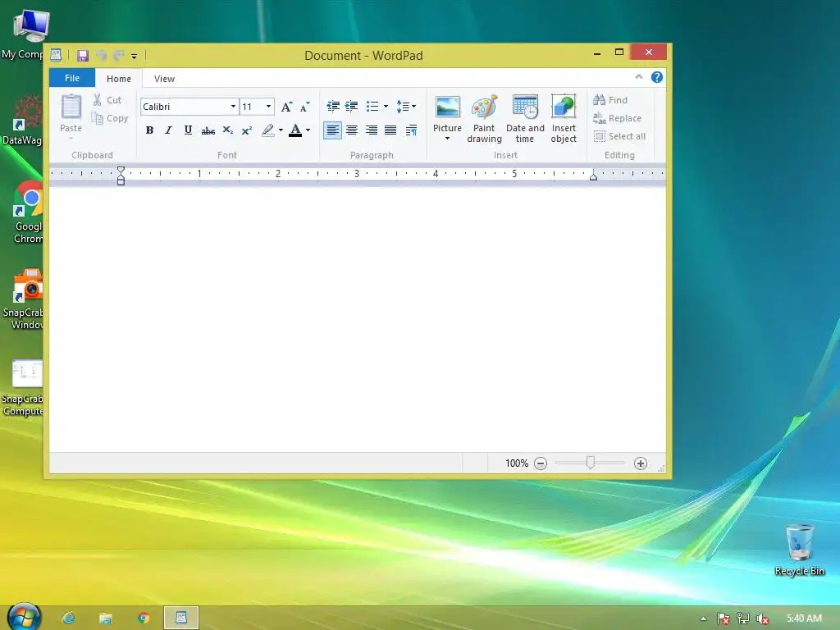
Task: Expand the list style dropdown arrow
Action: coord(386,106)
